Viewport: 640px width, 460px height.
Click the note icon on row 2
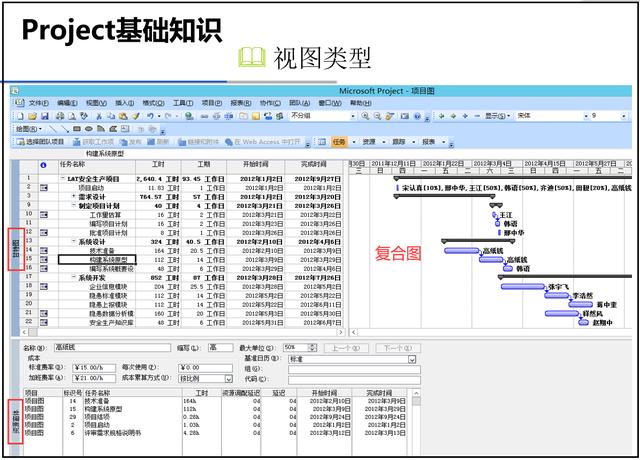coord(43,187)
